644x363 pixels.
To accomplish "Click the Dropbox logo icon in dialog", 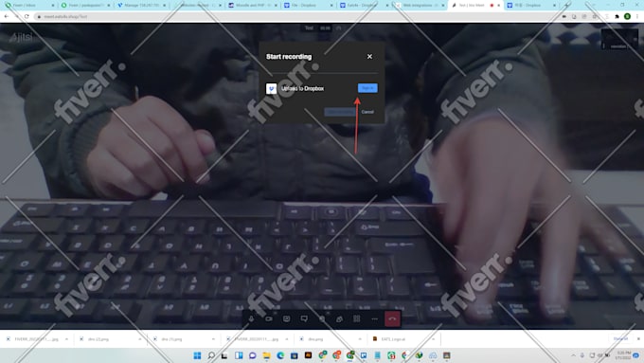I will 271,88.
